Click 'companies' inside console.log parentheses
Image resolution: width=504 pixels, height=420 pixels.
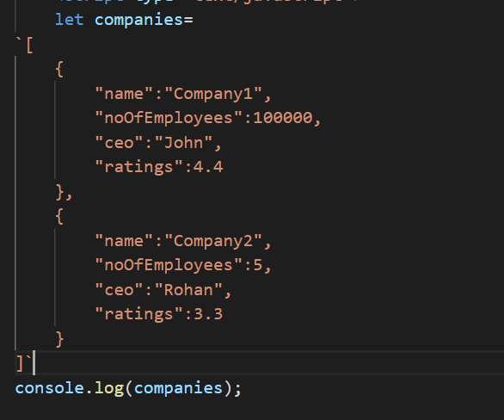(178, 389)
